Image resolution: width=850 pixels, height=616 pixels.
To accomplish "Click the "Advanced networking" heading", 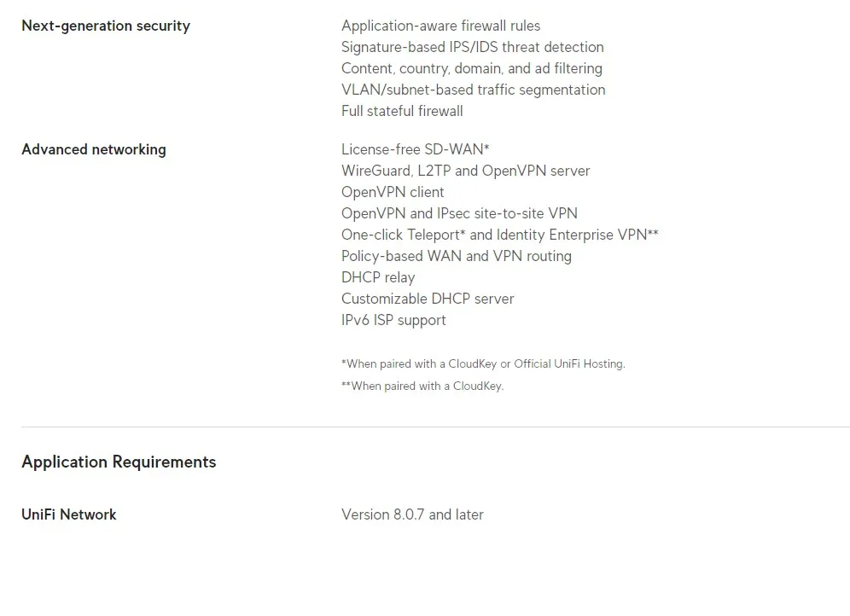I will click(x=94, y=149).
